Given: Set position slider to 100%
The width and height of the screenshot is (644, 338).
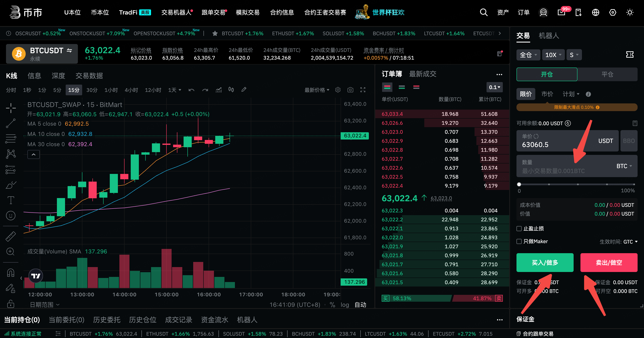Looking at the screenshot, I should tap(634, 184).
